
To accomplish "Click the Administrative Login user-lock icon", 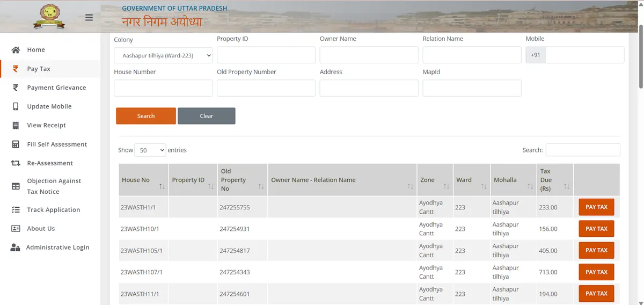I will click(x=16, y=248).
